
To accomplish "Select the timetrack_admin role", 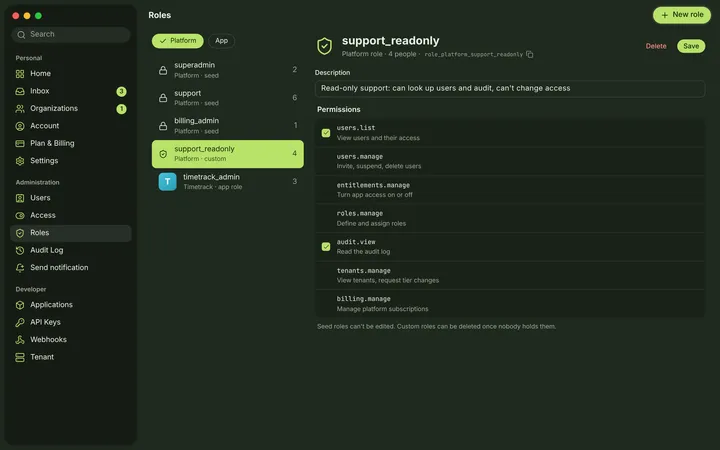I will tap(228, 182).
